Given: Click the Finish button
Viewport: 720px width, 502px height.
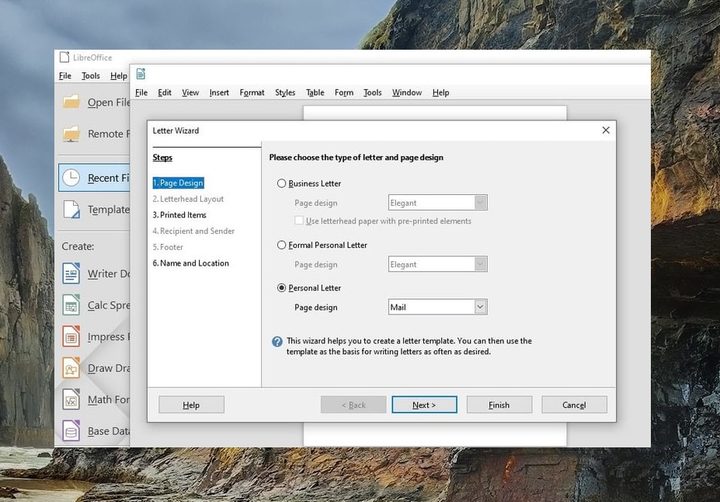Looking at the screenshot, I should click(x=499, y=405).
